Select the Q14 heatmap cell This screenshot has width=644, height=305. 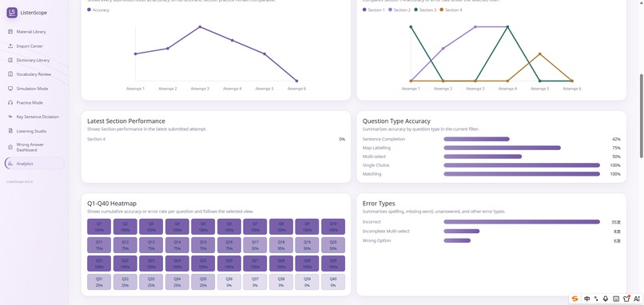click(x=177, y=245)
